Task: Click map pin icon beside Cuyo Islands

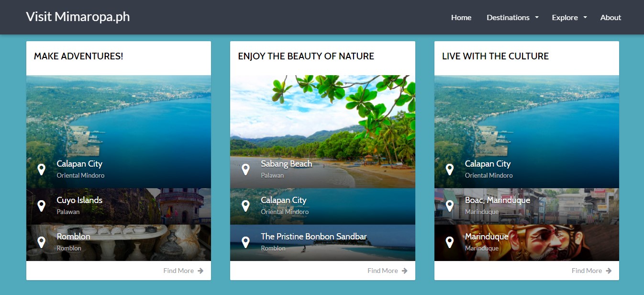Action: (x=42, y=206)
